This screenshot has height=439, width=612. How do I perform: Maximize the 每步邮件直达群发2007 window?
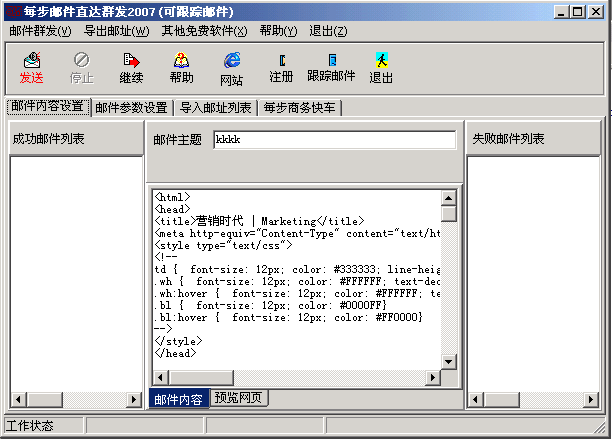(577, 12)
